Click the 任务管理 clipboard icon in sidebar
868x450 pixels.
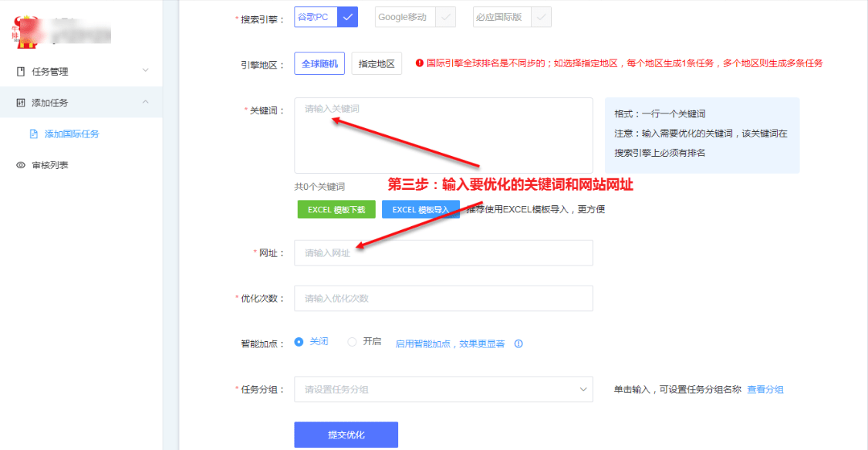tap(21, 72)
